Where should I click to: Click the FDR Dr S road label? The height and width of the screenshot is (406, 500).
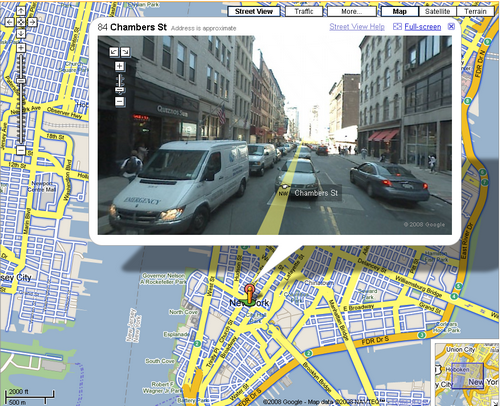(x=375, y=341)
